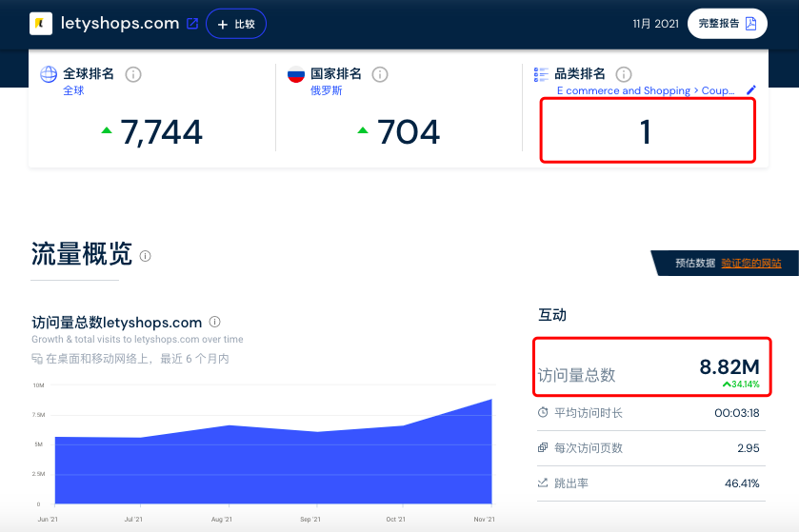Click the clock icon beside 平均访问时长
The width and height of the screenshot is (799, 532).
tap(543, 412)
